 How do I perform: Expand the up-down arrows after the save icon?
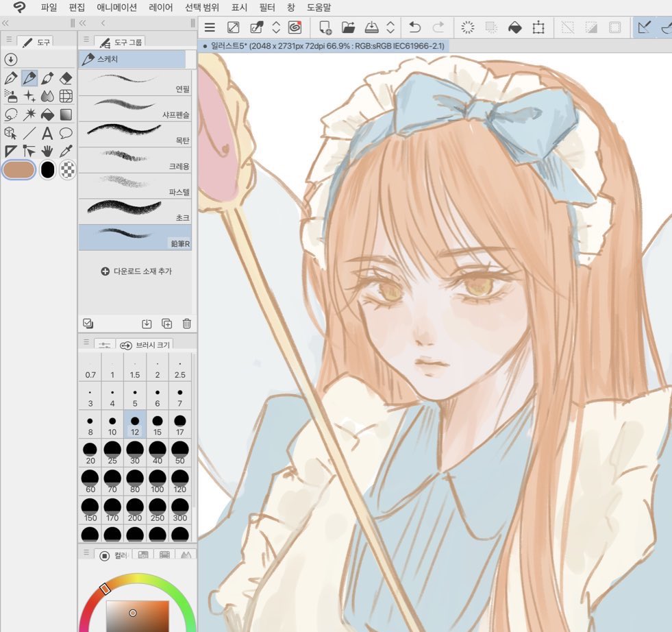[x=390, y=27]
